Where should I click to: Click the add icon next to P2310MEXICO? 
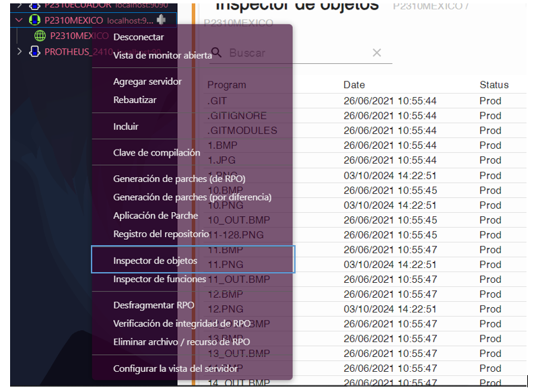160,20
